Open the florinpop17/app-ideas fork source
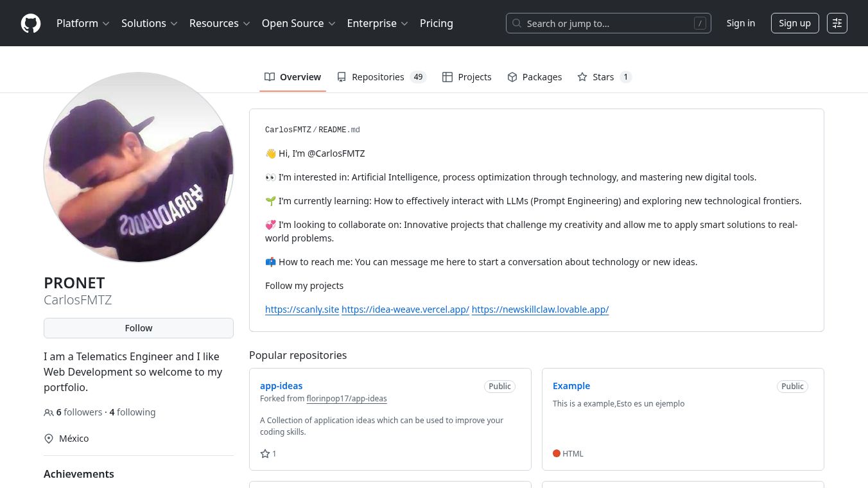The width and height of the screenshot is (868, 488). tap(347, 399)
